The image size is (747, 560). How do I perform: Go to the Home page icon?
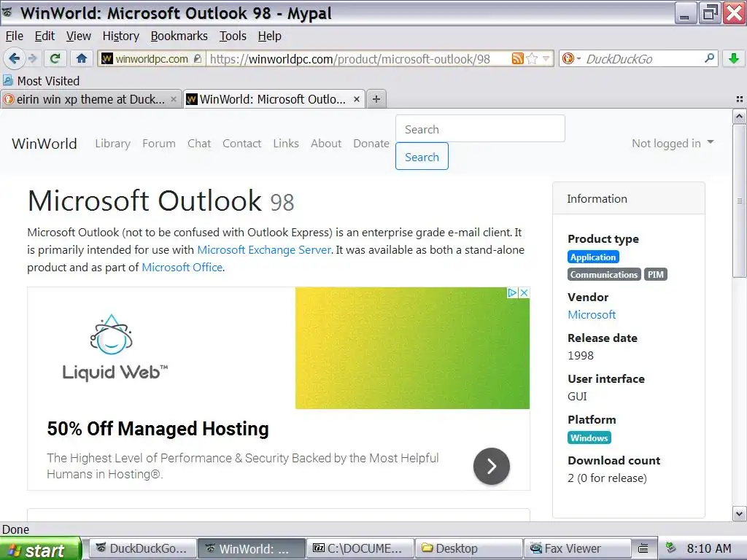[82, 58]
